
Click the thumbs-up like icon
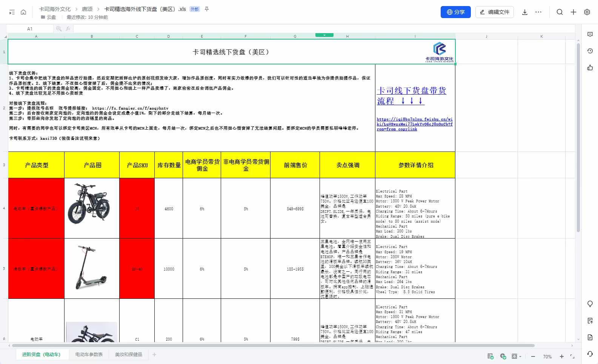(590, 67)
